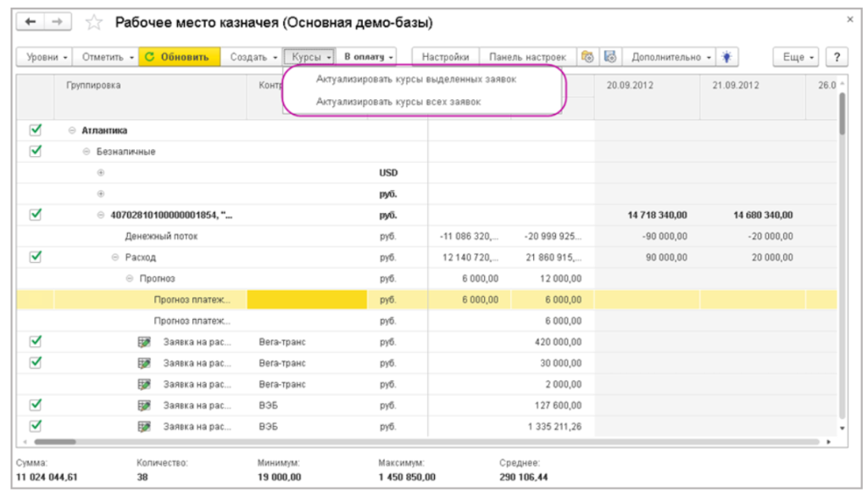
Task: Collapse the Прогноз node
Action: [130, 278]
